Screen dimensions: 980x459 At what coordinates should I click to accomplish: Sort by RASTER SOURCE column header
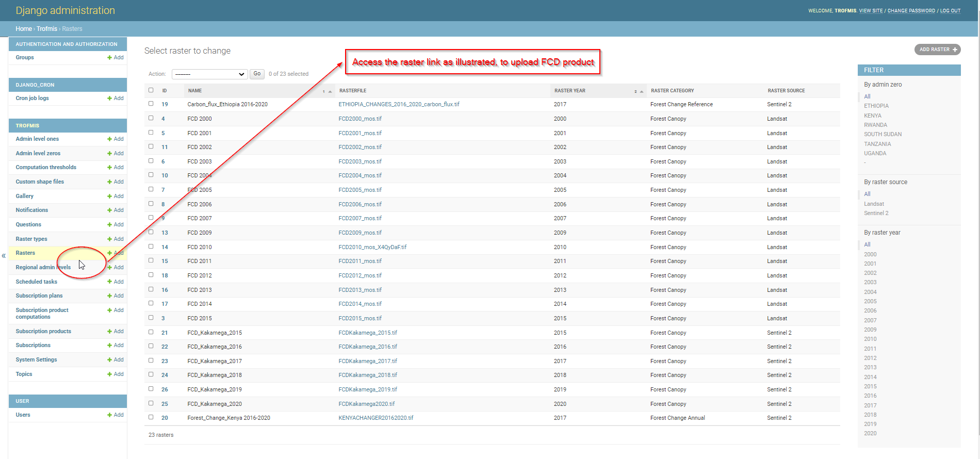click(x=786, y=91)
